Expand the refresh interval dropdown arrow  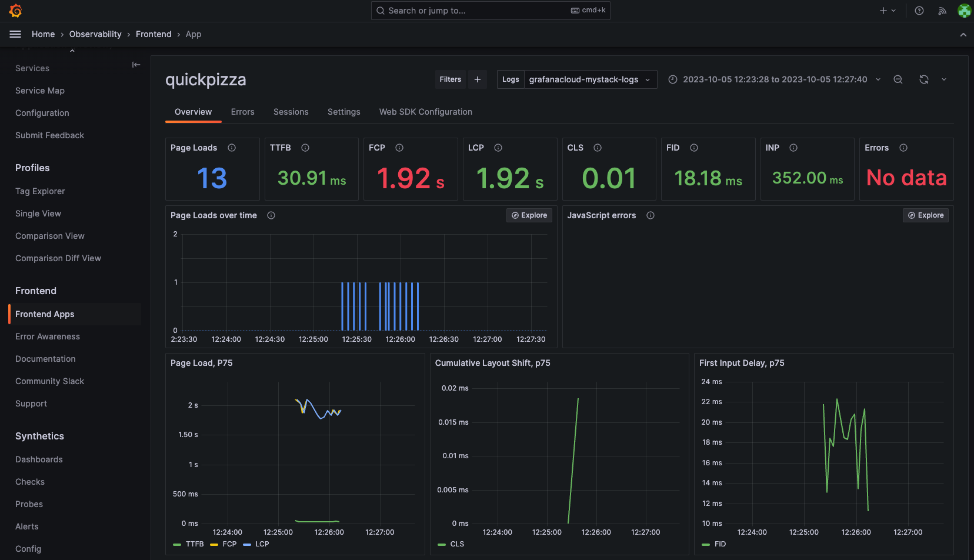[944, 79]
